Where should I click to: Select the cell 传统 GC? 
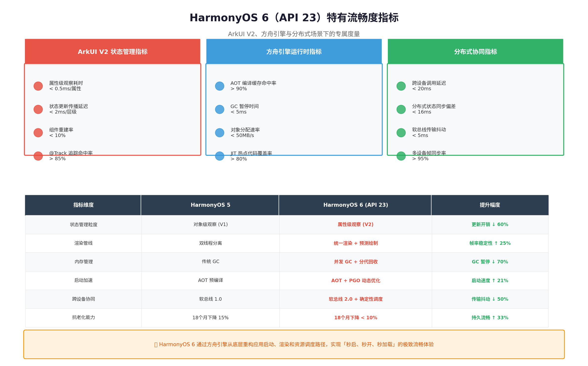pos(210,262)
